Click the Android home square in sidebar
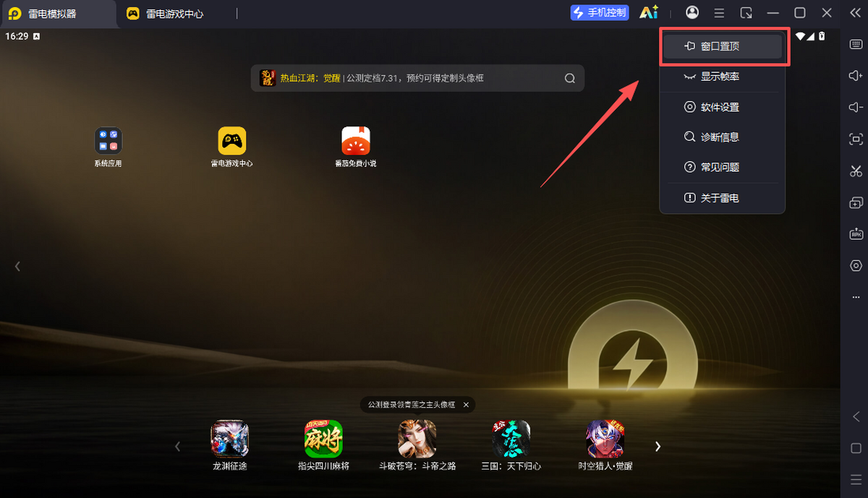 tap(856, 448)
